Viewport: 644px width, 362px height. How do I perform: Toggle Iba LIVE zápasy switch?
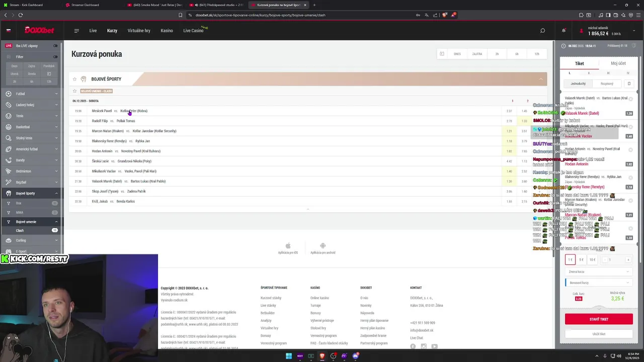point(55,46)
